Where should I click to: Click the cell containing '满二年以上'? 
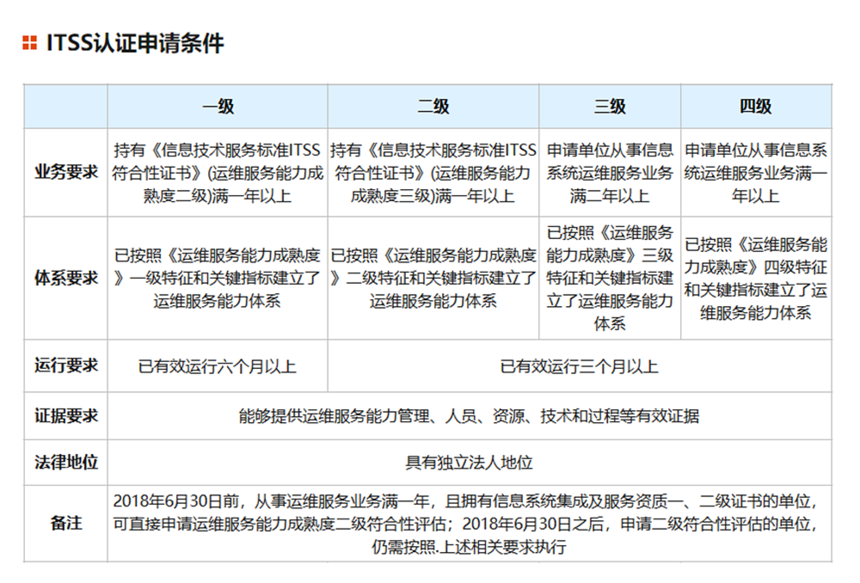click(x=610, y=173)
